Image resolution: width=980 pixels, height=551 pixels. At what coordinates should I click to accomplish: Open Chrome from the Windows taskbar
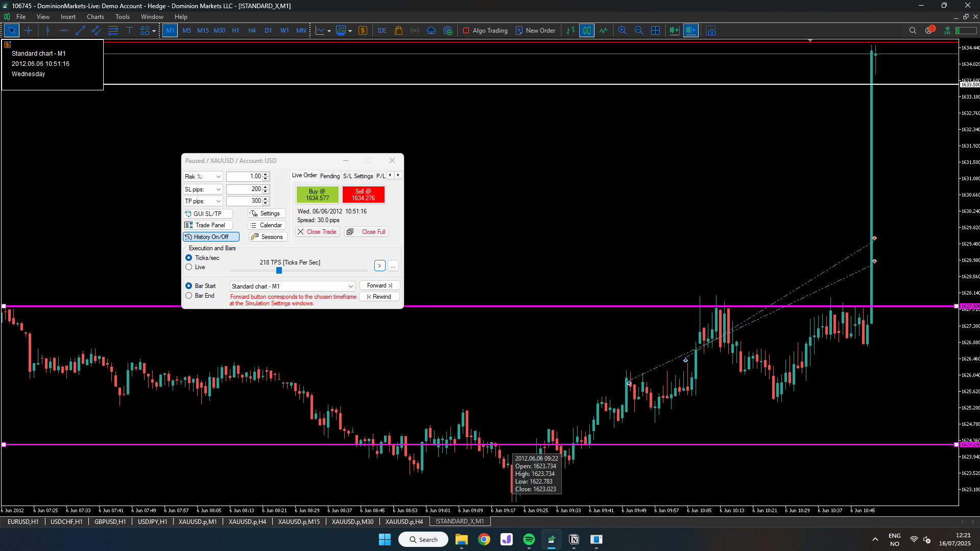(484, 539)
